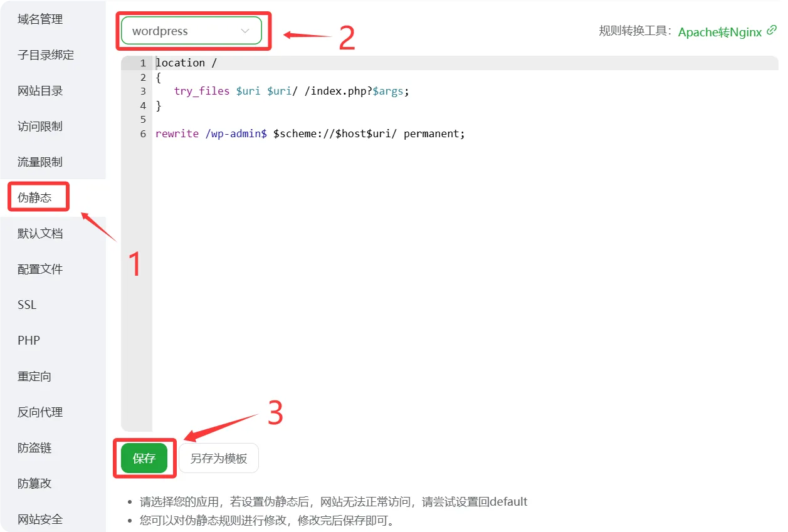The height and width of the screenshot is (532, 788).
Task: Select the 网站目录 sidebar item
Action: point(40,91)
